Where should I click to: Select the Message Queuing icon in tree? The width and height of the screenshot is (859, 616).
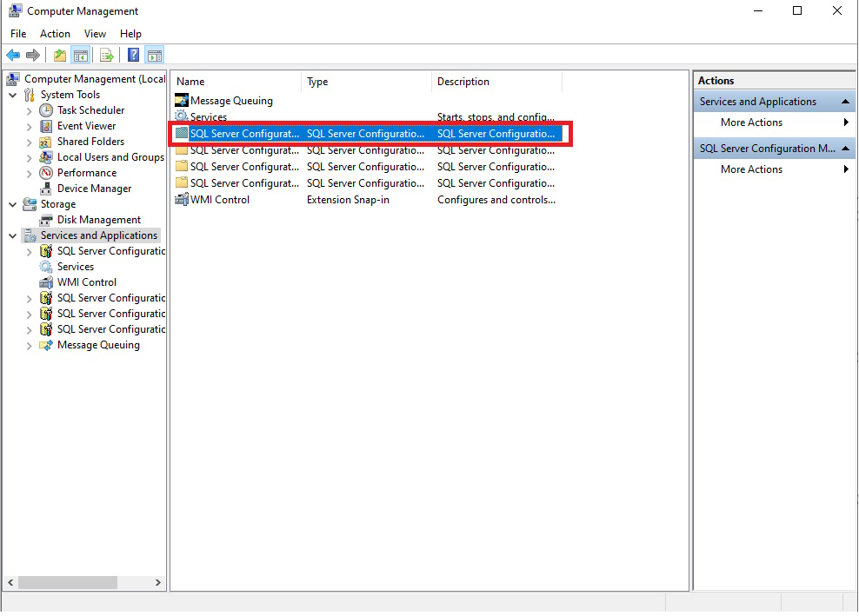[46, 345]
